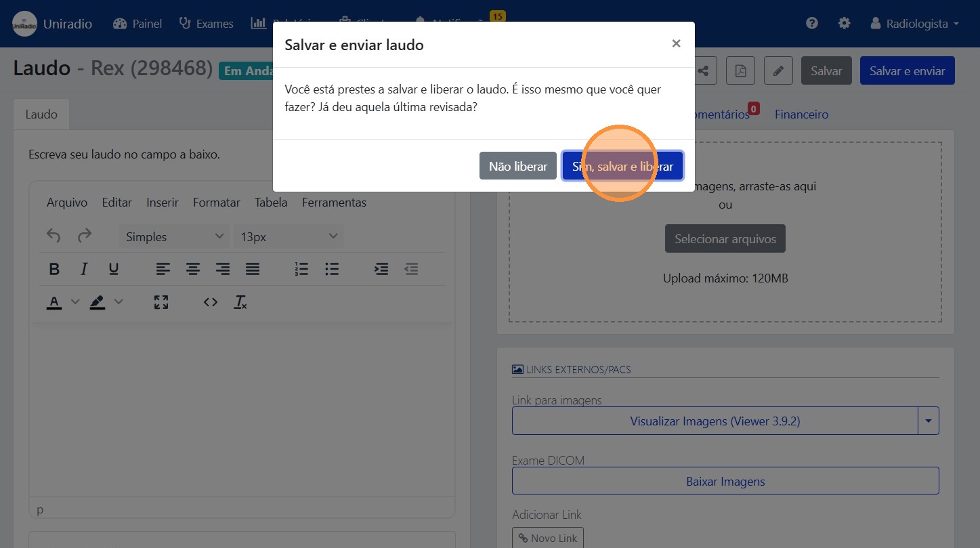This screenshot has width=980, height=548.
Task: Expand the Simples paragraph style dropdown
Action: (x=175, y=236)
